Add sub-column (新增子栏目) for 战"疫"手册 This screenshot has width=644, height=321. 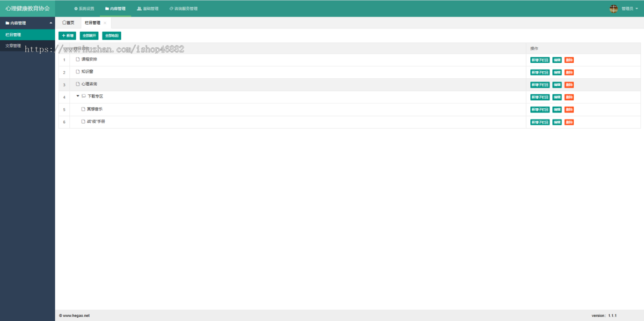click(540, 122)
